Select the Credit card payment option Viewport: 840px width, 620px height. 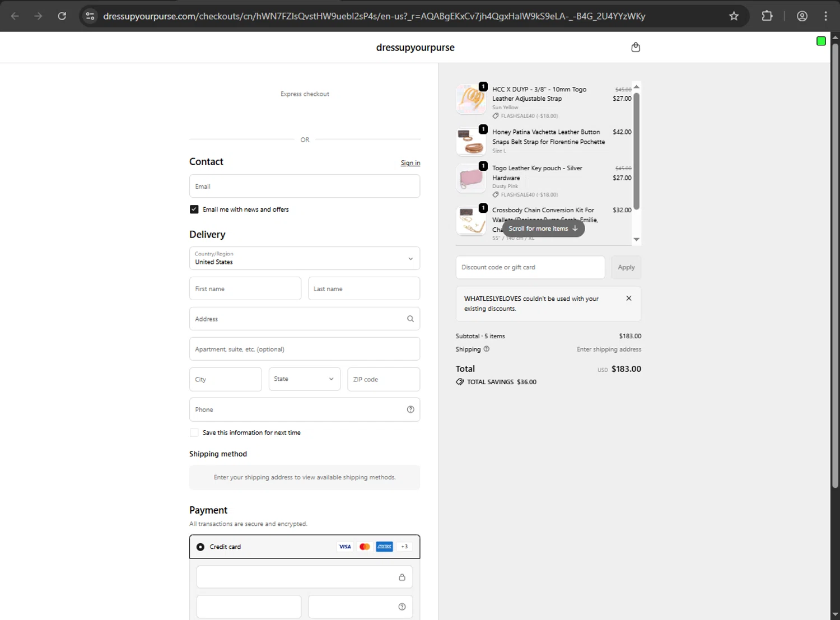click(x=200, y=547)
